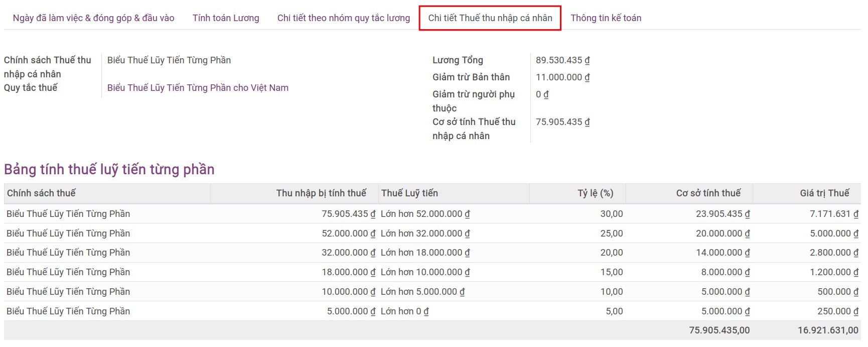Click the 'Giảm trừ Bản thân' value 11.000.000 ₫
The height and width of the screenshot is (347, 868).
pyautogui.click(x=562, y=77)
